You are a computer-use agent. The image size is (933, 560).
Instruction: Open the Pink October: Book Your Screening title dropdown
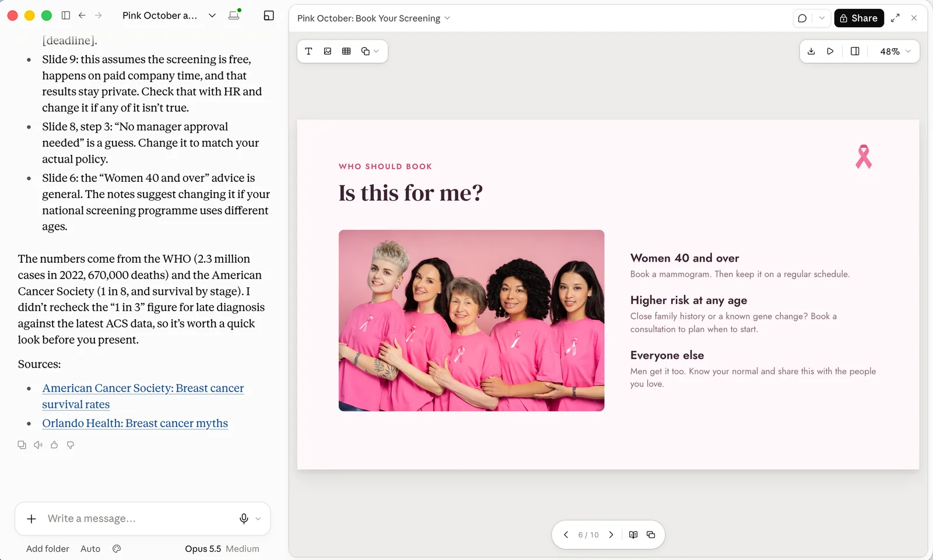pyautogui.click(x=374, y=18)
